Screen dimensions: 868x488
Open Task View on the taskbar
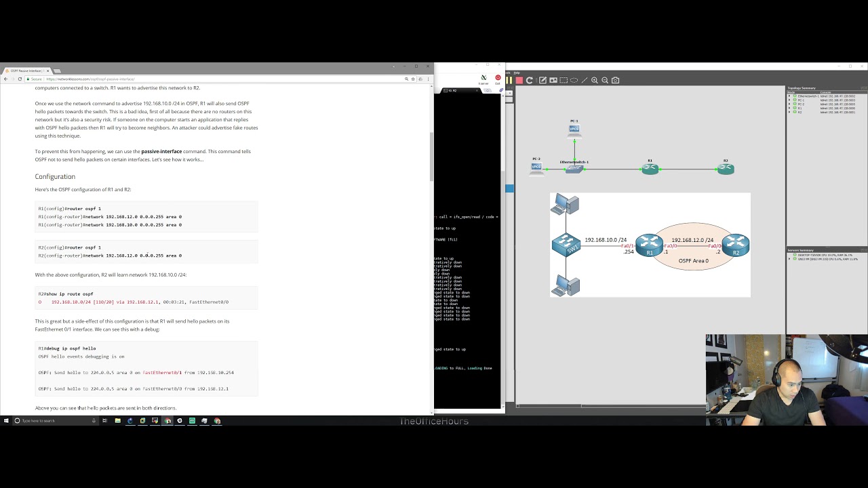tap(104, 421)
